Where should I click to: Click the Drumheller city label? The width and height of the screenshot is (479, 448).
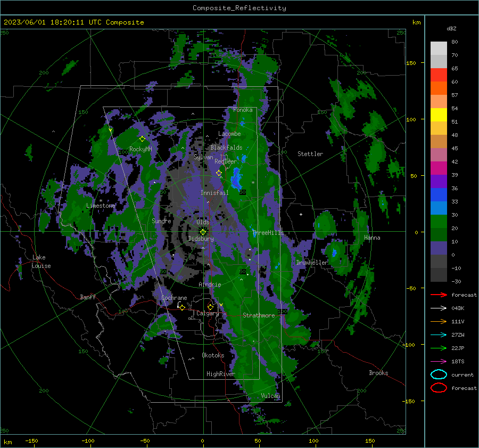click(312, 263)
